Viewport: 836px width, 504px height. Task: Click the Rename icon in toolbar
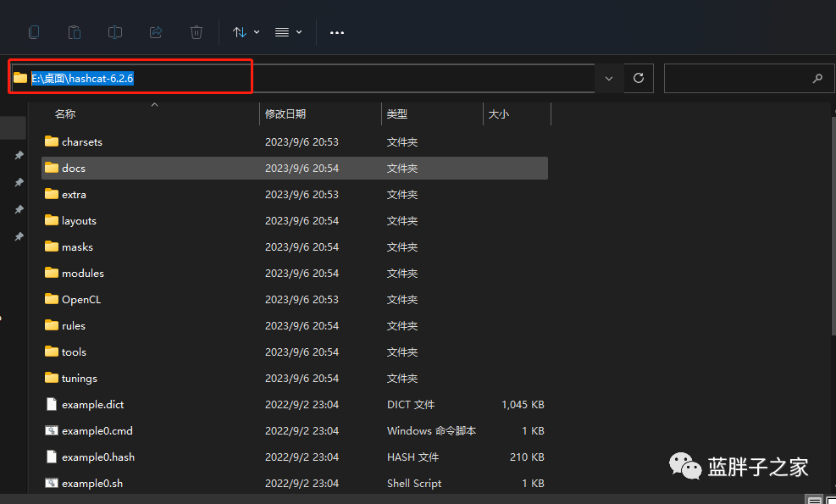coord(114,32)
